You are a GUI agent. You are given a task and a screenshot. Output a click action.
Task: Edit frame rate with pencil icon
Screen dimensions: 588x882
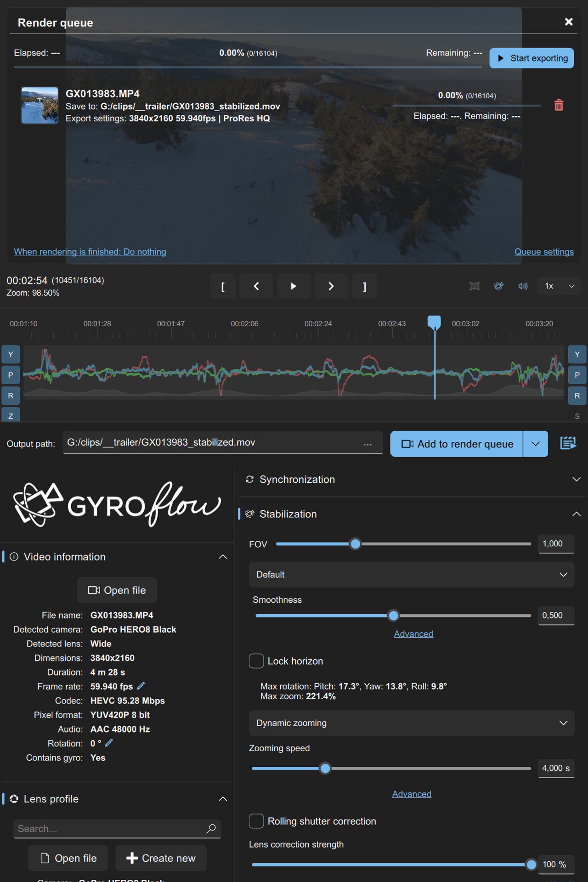tap(141, 686)
